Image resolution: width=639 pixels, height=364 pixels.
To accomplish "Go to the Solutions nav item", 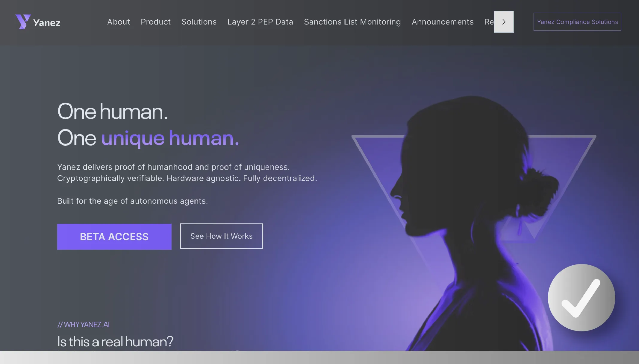I will pyautogui.click(x=199, y=22).
